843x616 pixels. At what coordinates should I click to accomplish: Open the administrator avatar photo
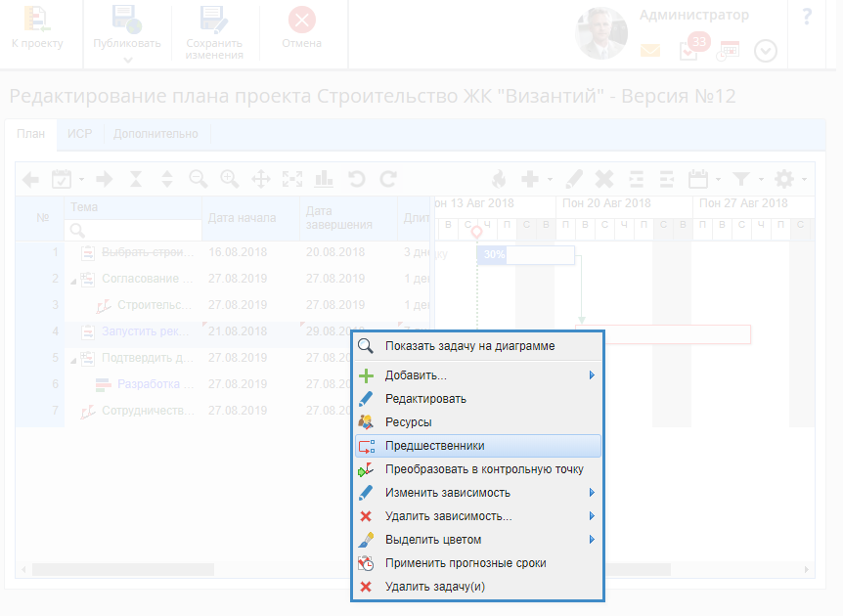click(x=601, y=33)
